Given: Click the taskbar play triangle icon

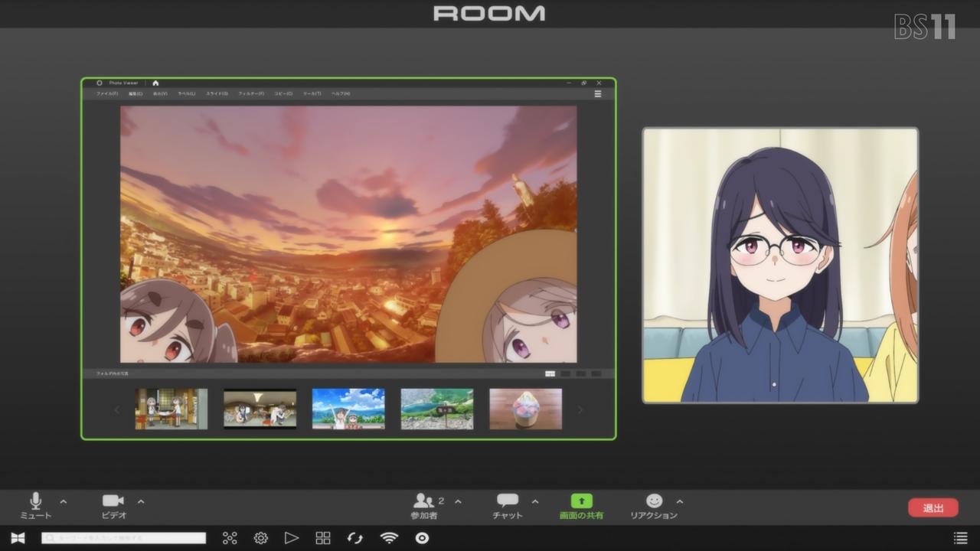Looking at the screenshot, I should pyautogui.click(x=291, y=538).
